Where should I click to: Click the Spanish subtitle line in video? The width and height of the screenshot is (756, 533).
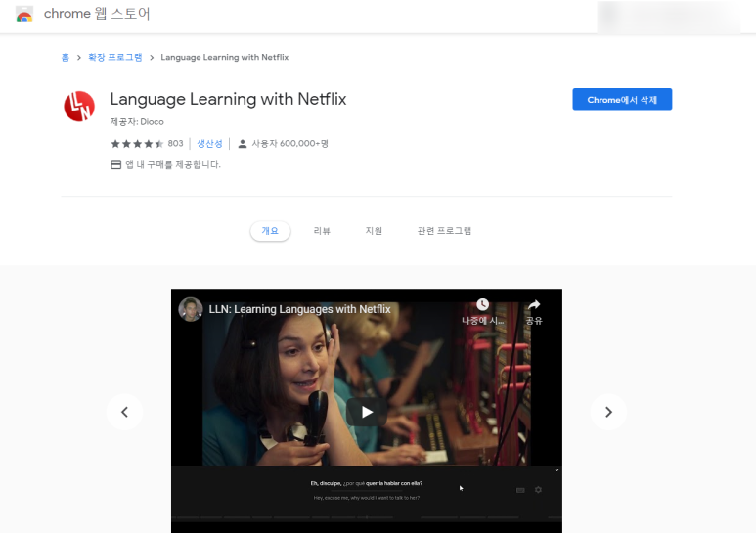coord(367,483)
